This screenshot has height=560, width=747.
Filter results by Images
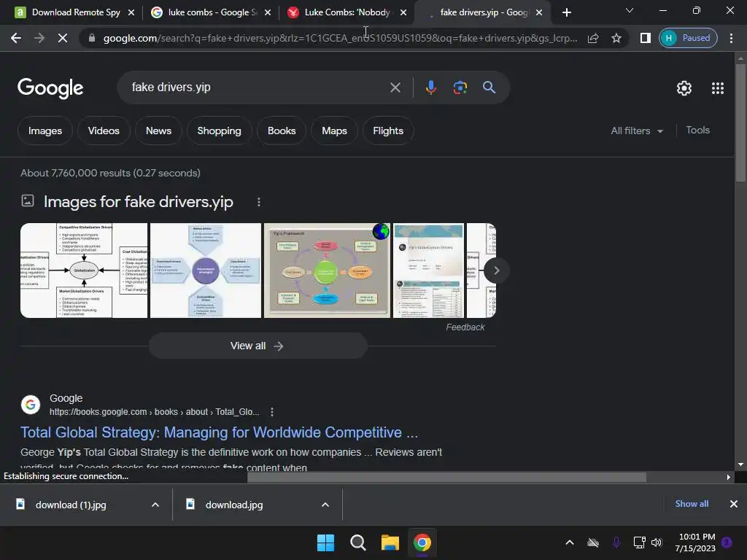tap(45, 131)
